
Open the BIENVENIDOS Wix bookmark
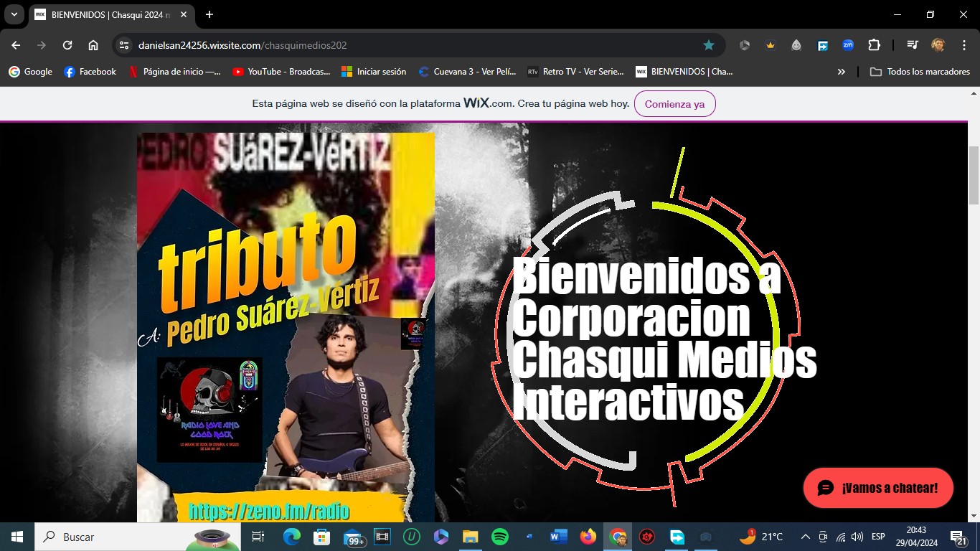(x=684, y=72)
